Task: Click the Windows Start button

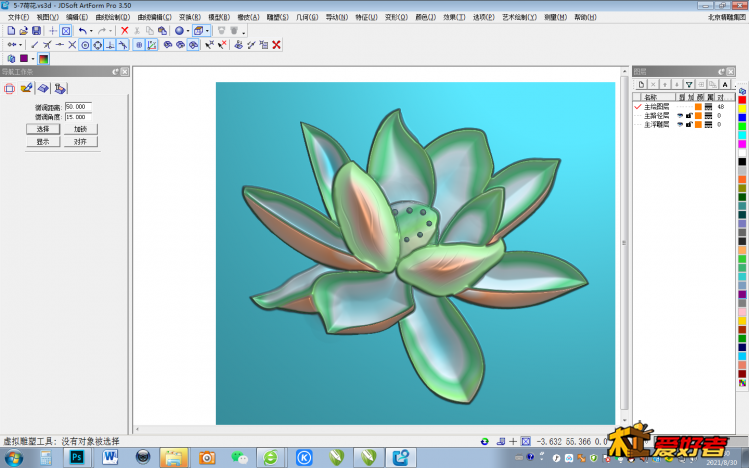Action: click(x=13, y=458)
